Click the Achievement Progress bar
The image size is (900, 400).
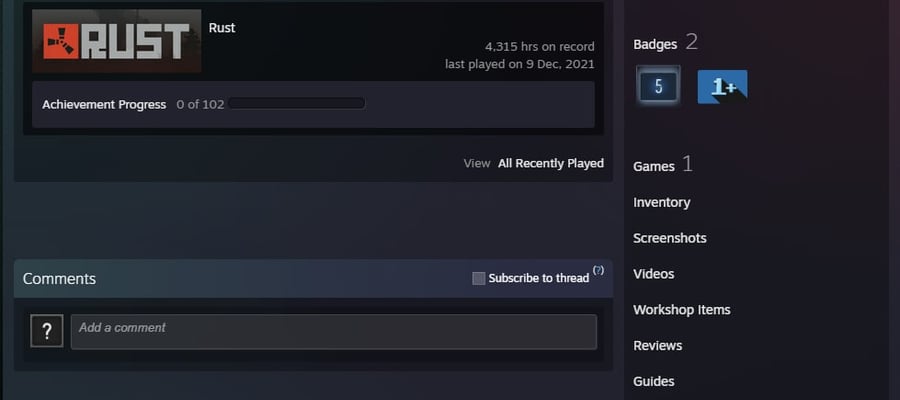tap(296, 104)
